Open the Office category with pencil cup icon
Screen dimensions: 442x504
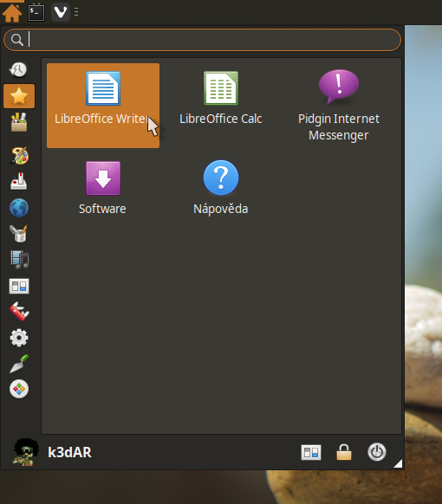point(19,233)
